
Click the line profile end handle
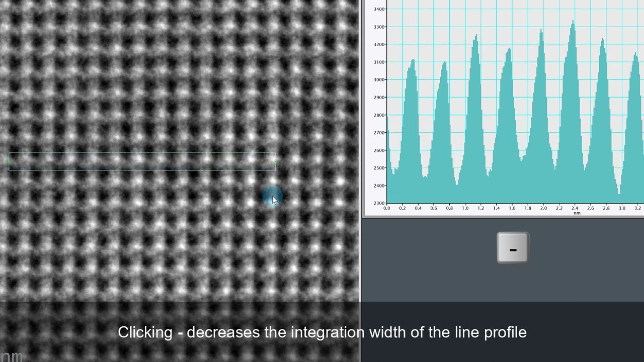[275, 162]
